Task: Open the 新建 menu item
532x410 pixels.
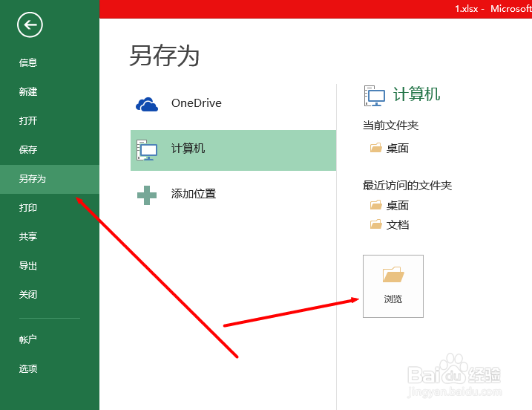Action: point(28,91)
